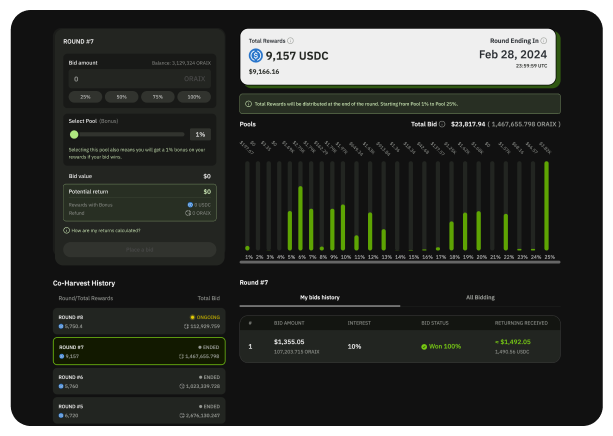Click the Total Bid info icon
The width and height of the screenshot is (613, 436).
point(442,124)
